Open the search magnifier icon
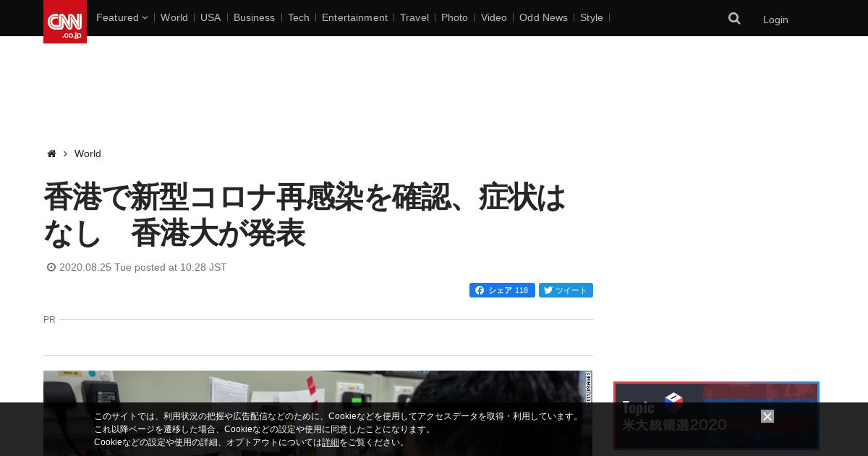This screenshot has height=456, width=868. [734, 19]
